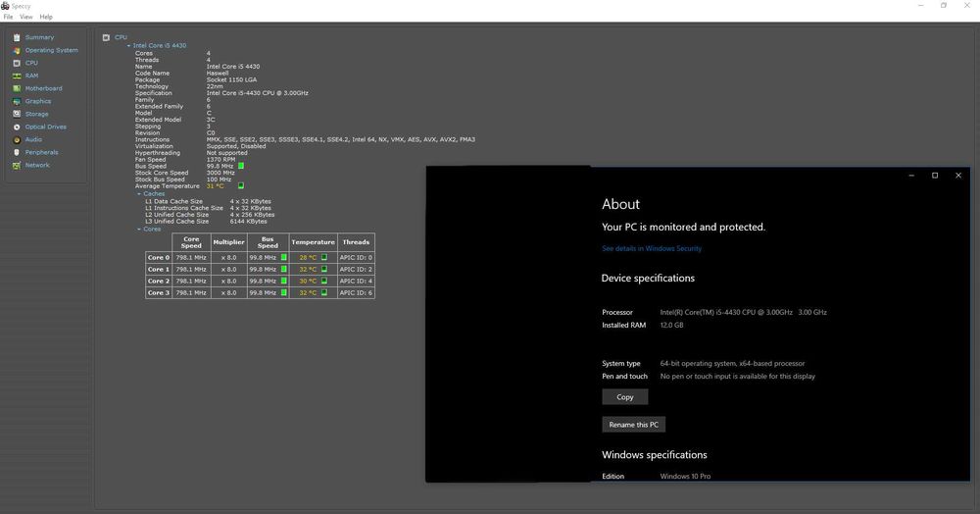Open See details in Windows Security link
Screen dimensions: 980x514
(x=652, y=248)
